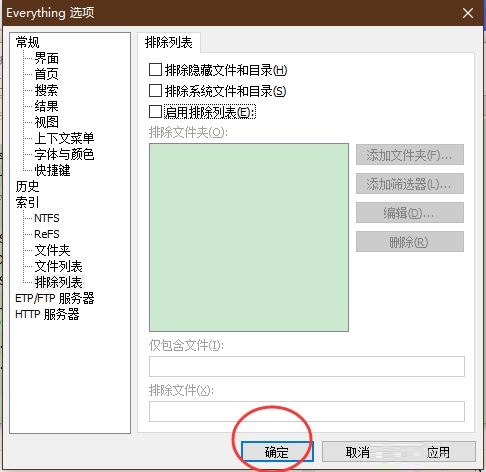Select 常规 in the options tree

pyautogui.click(x=27, y=42)
